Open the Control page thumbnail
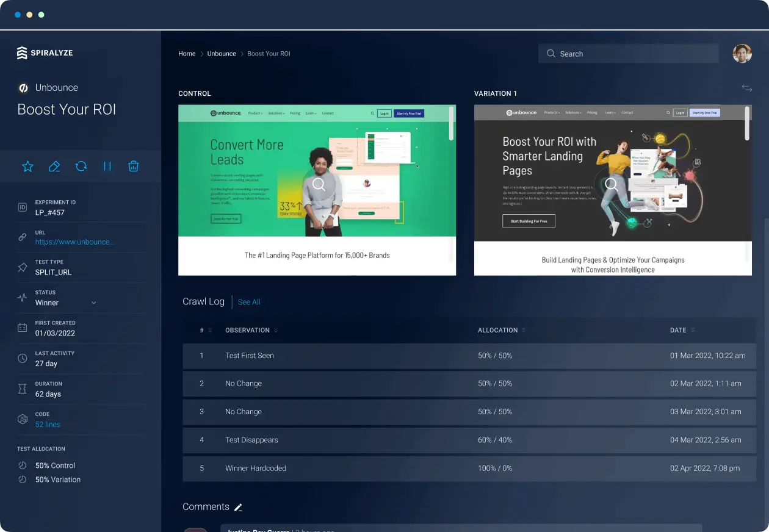Viewport: 769px width, 532px height. pyautogui.click(x=317, y=190)
